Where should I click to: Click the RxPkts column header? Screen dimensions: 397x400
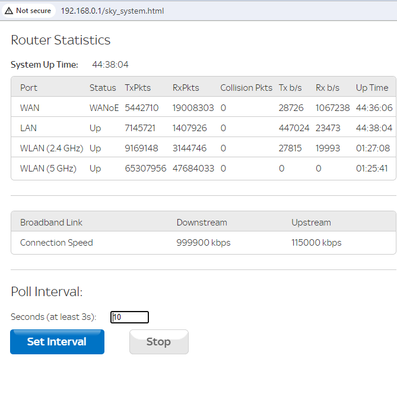click(x=186, y=88)
